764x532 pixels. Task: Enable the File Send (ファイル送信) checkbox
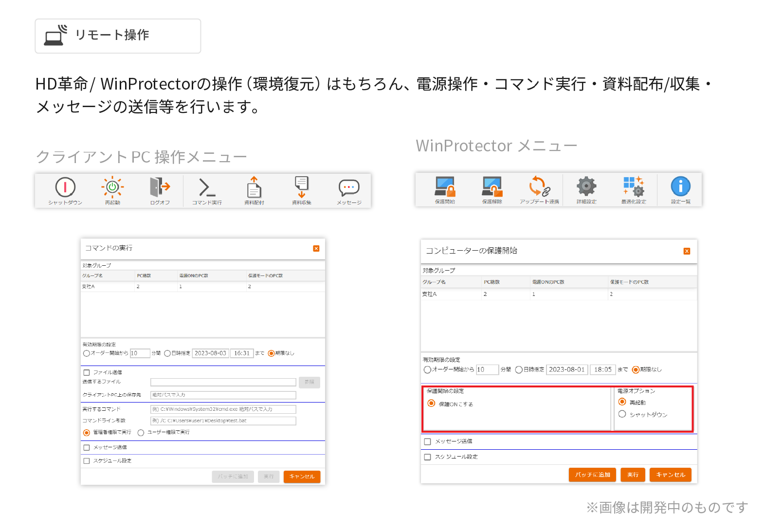pyautogui.click(x=87, y=372)
